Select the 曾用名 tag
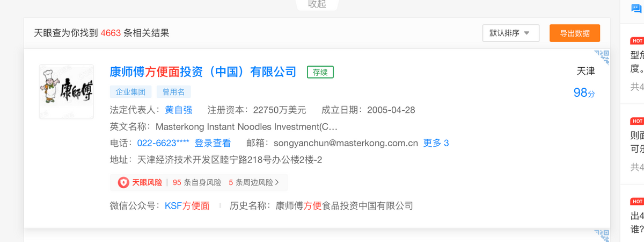644x242 pixels. point(174,92)
